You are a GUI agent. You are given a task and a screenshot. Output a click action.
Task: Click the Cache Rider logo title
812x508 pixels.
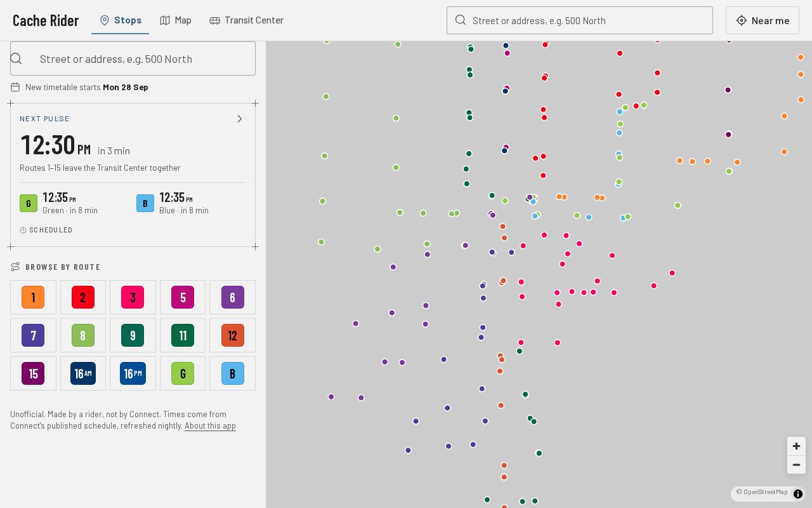(x=46, y=20)
